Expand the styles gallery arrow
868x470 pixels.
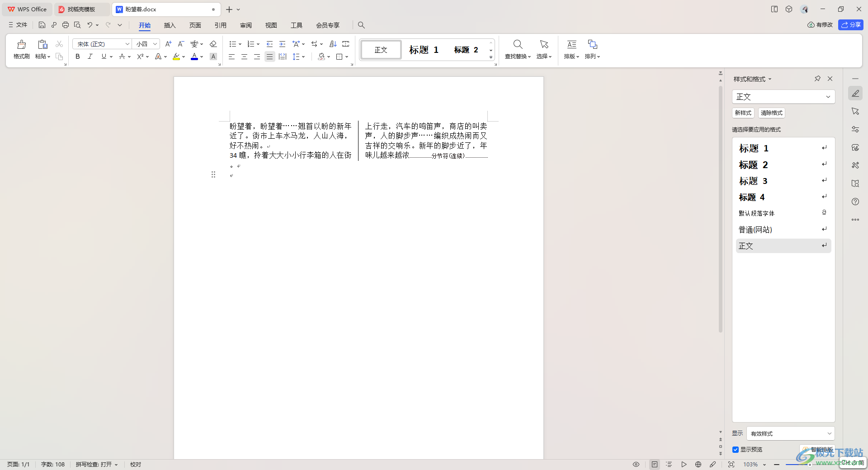coord(491,57)
